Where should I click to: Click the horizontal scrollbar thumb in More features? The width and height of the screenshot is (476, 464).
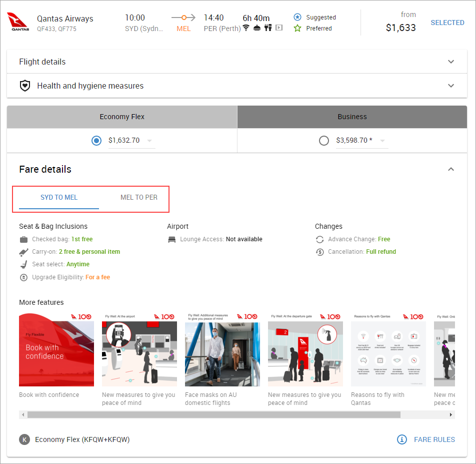pos(214,415)
